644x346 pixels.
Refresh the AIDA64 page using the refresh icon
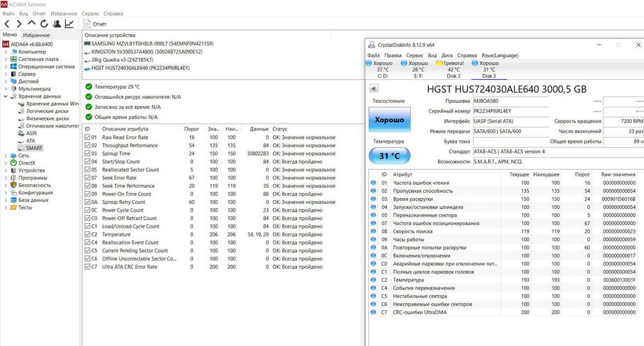click(44, 24)
